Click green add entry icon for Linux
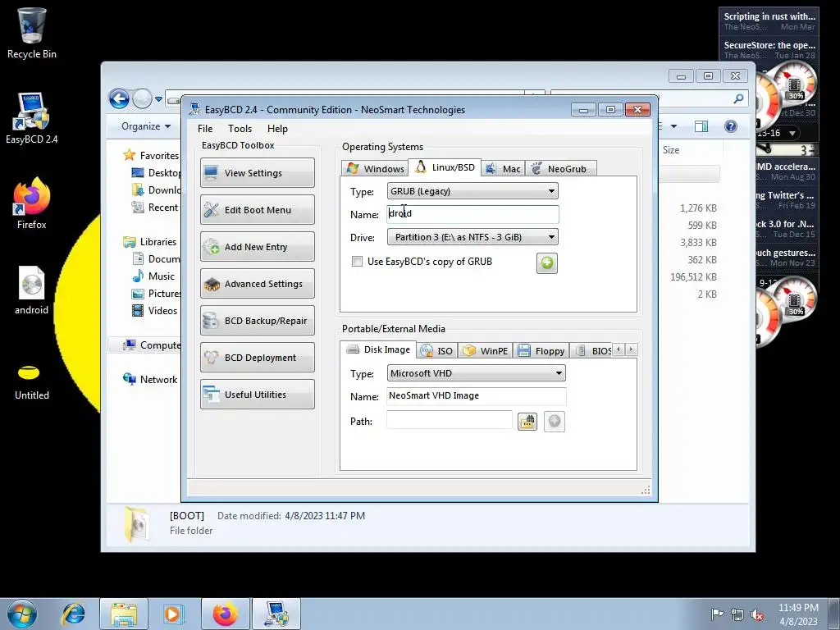The width and height of the screenshot is (840, 630). [x=547, y=263]
